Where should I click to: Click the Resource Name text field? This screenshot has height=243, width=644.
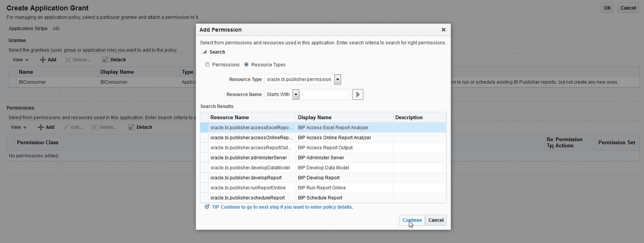(325, 94)
